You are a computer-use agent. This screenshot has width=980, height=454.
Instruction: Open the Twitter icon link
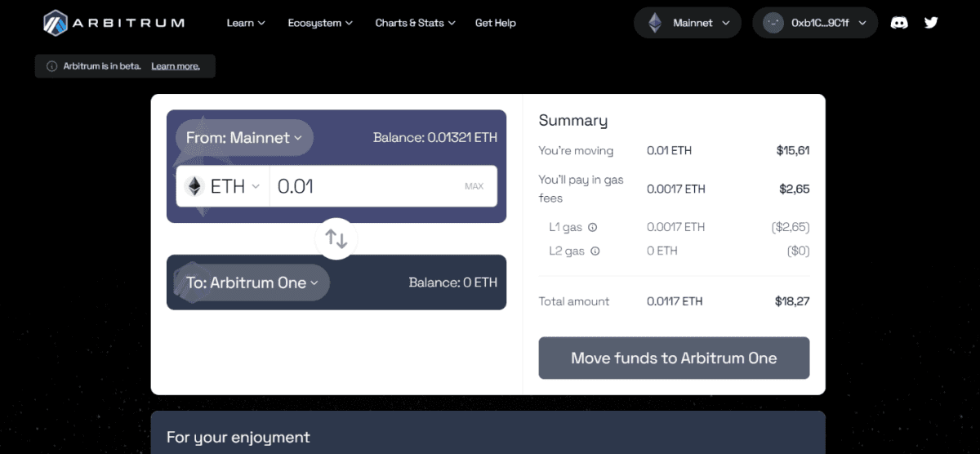click(931, 23)
